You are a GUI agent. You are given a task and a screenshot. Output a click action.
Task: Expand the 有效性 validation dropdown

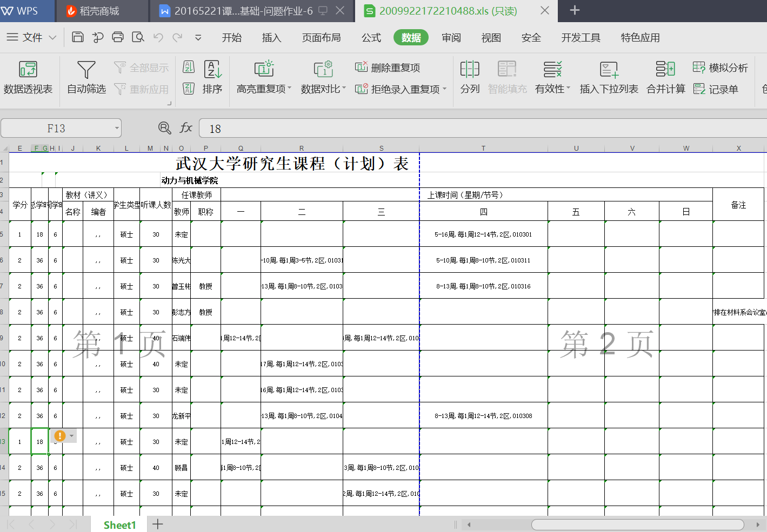(x=568, y=89)
